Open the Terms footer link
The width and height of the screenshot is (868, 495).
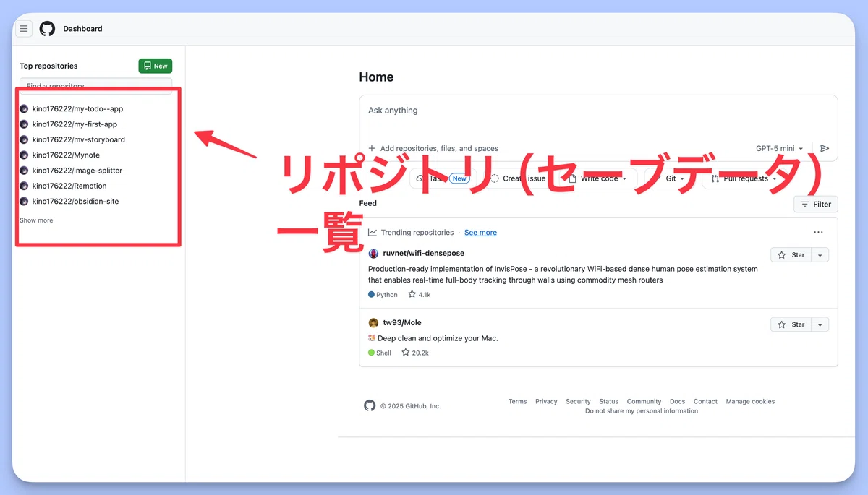tap(517, 402)
